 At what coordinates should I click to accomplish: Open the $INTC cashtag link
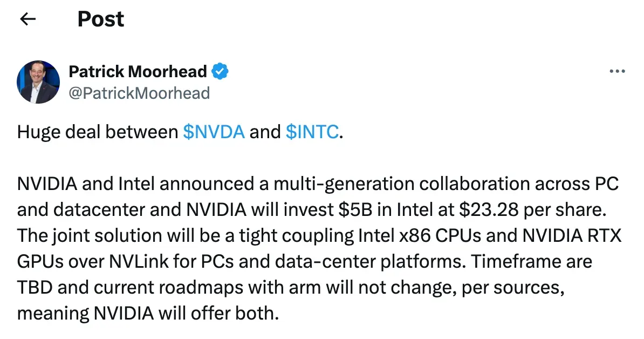312,132
